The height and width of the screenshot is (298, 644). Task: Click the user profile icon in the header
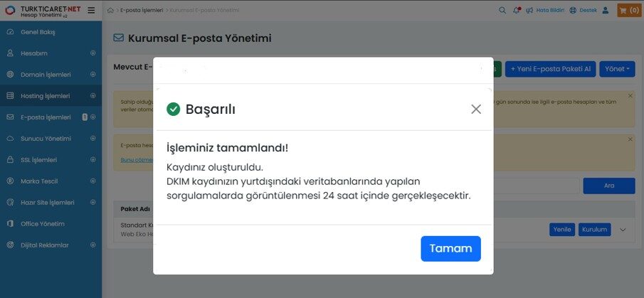tap(606, 10)
